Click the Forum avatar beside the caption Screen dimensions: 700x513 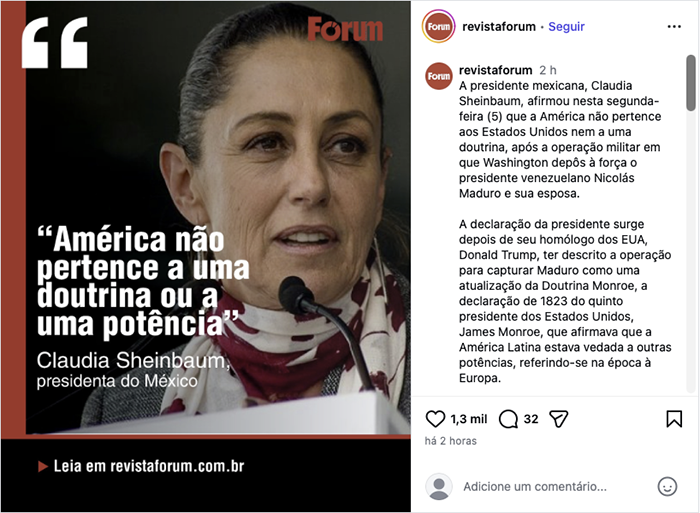point(438,76)
